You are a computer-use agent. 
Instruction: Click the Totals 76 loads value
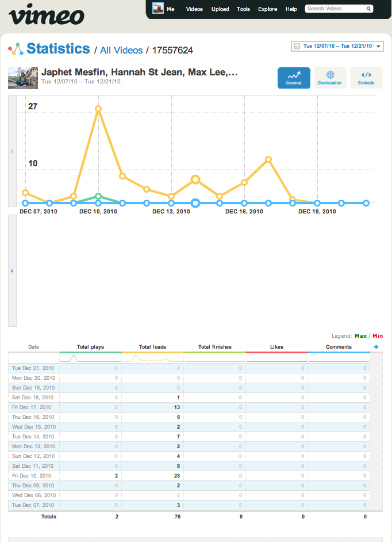(x=178, y=517)
